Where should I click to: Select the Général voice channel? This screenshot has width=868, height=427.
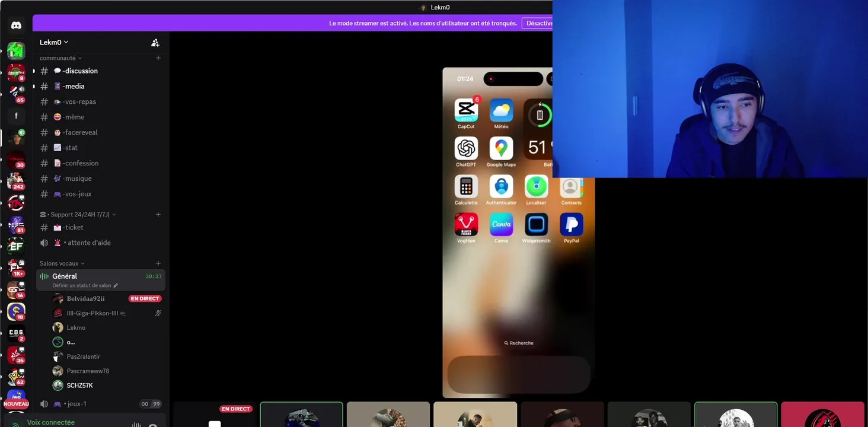[x=101, y=280]
